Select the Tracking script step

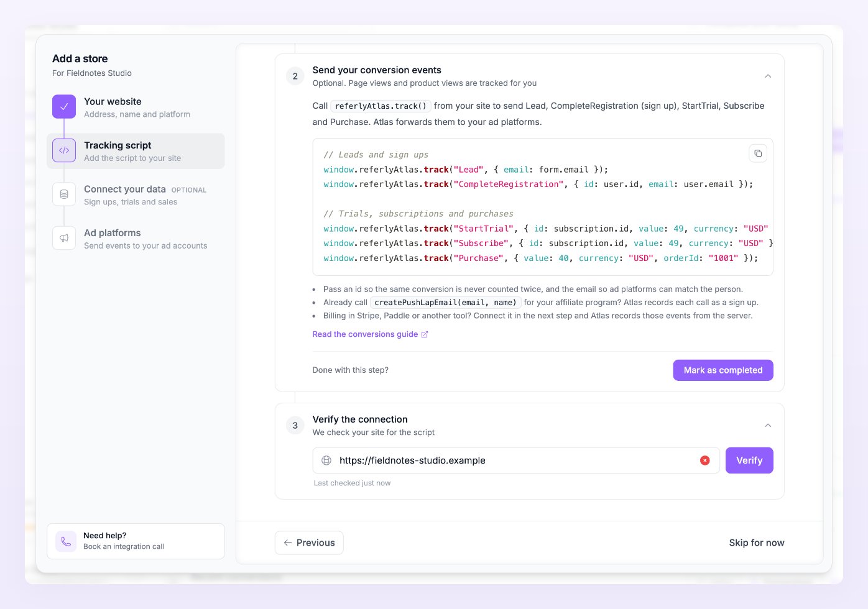pos(136,151)
